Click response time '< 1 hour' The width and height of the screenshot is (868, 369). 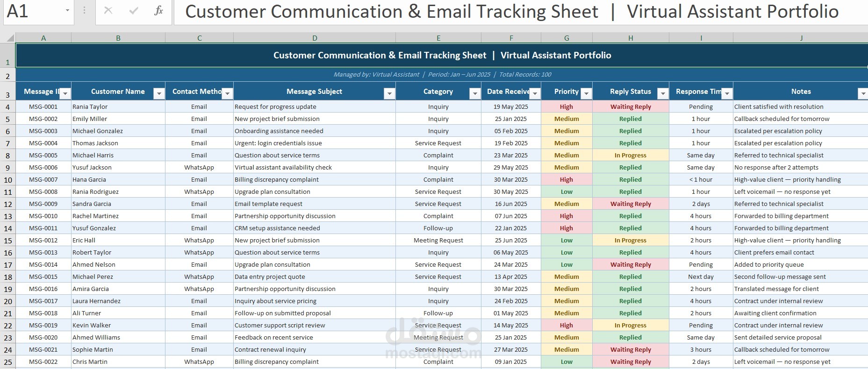click(x=701, y=179)
